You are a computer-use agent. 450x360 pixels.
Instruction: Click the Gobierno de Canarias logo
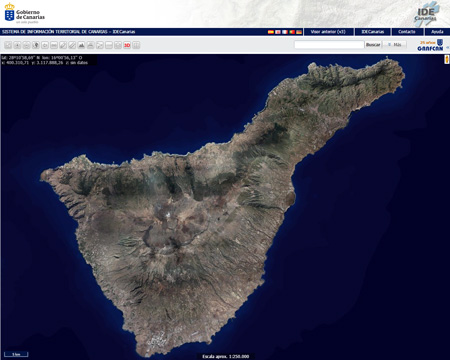click(24, 14)
